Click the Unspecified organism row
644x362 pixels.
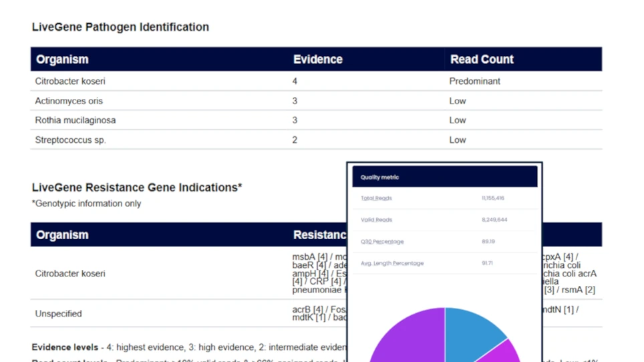[58, 313]
